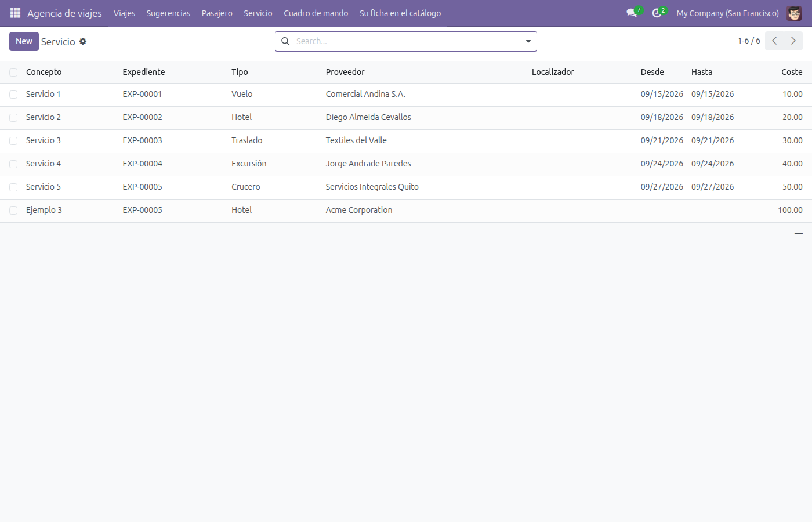
Task: Open the My Company (San Francisco) switcher
Action: tap(727, 13)
